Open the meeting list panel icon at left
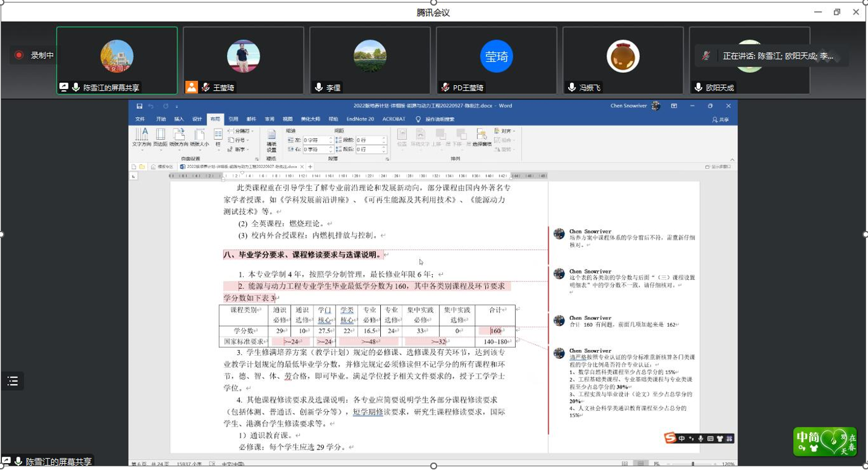The image size is (868, 470). point(12,381)
